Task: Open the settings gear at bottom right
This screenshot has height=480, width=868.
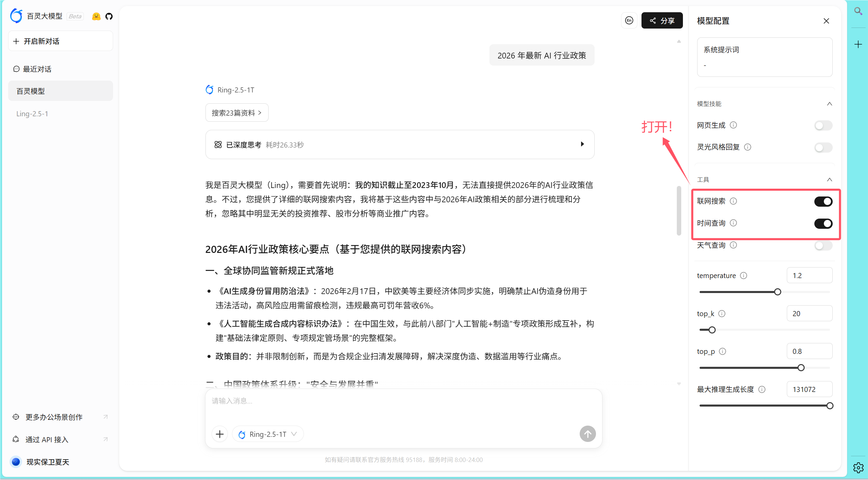Action: pos(858,468)
